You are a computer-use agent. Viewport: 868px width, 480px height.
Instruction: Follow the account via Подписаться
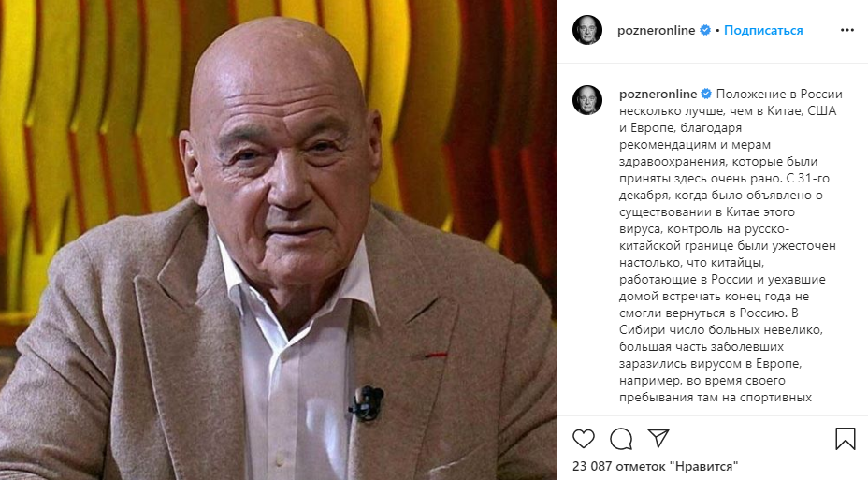coord(763,31)
